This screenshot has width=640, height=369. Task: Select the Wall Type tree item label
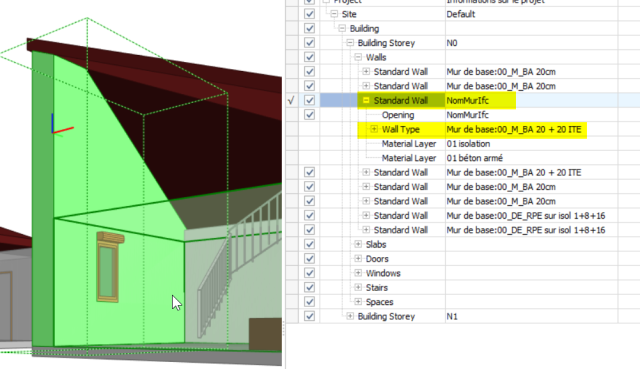pos(400,129)
